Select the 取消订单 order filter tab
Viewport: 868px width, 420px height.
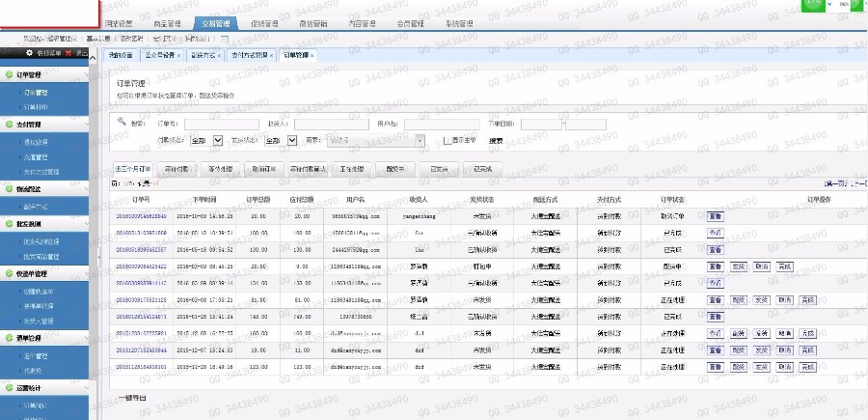(263, 169)
